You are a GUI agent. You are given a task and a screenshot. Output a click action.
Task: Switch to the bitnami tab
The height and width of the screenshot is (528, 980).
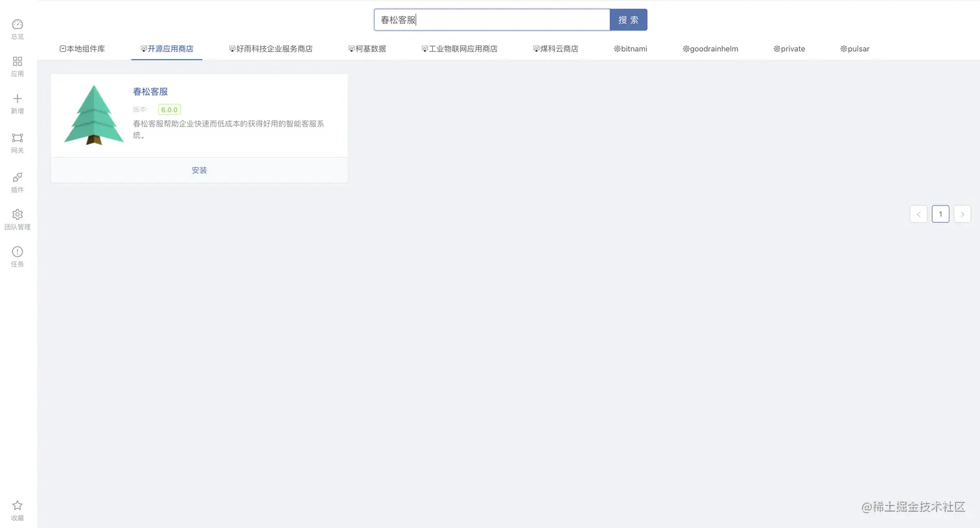[x=631, y=49]
